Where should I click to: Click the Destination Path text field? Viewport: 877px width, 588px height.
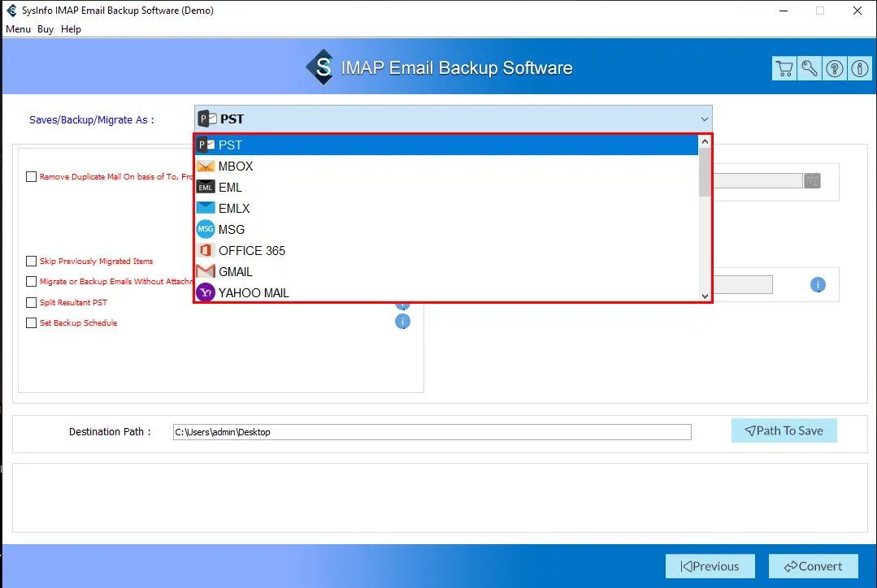432,432
